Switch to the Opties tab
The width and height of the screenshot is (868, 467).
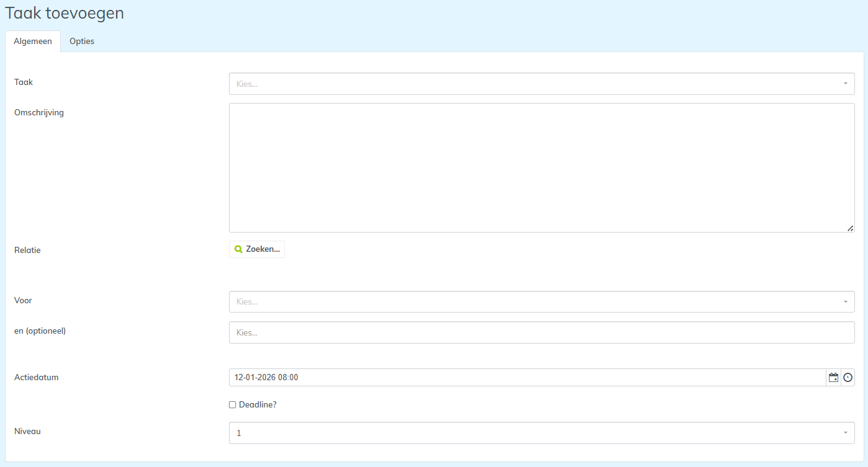click(82, 41)
